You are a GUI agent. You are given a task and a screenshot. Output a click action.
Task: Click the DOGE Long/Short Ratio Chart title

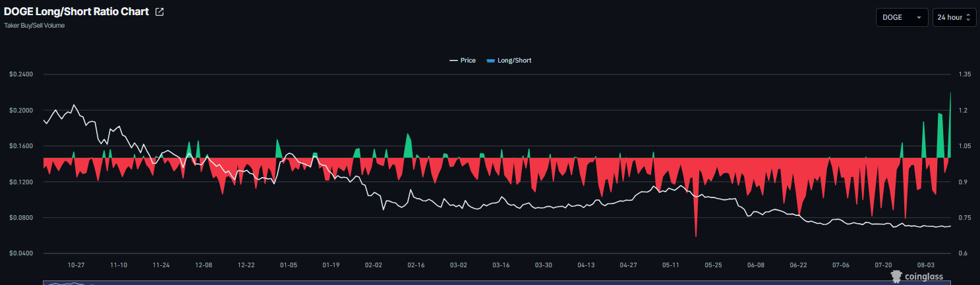[76, 12]
